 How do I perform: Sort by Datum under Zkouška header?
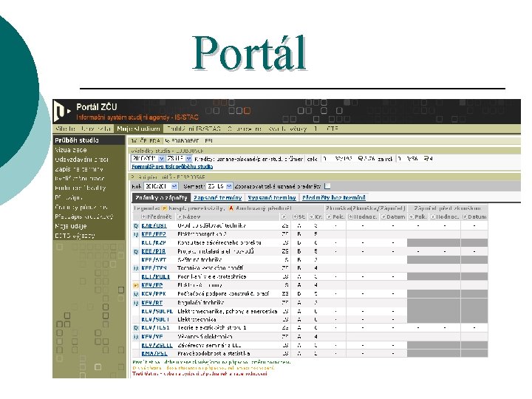pos(383,216)
